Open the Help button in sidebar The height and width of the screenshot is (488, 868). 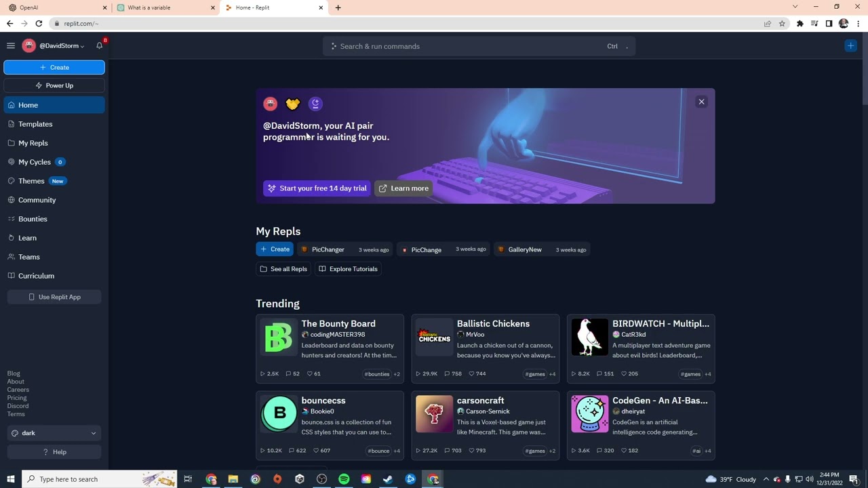pos(54,452)
